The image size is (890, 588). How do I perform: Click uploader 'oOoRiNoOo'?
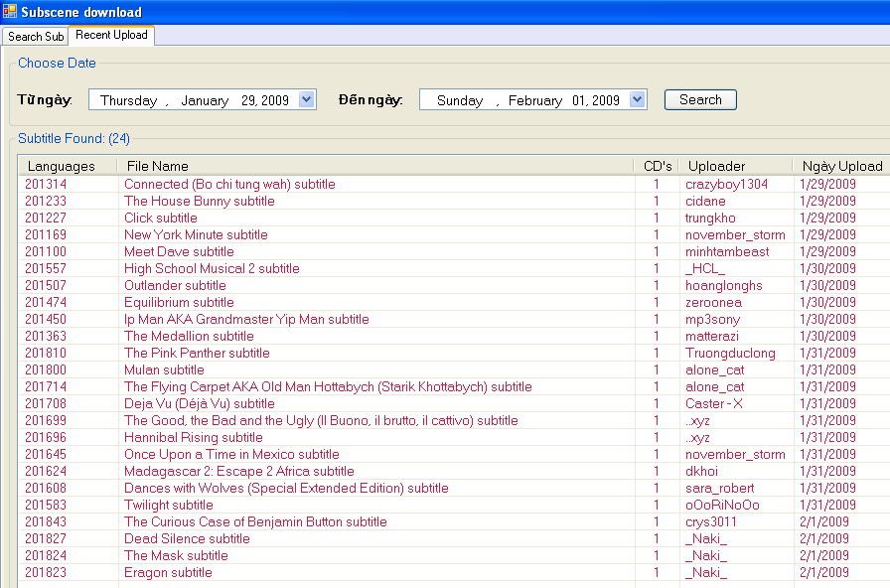click(x=722, y=506)
